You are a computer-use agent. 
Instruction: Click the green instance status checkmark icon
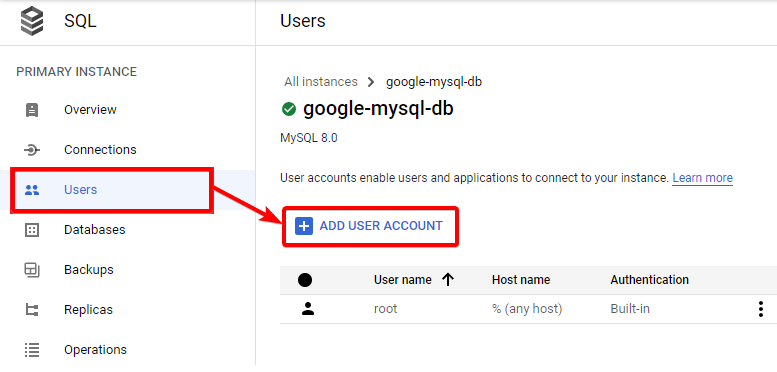(288, 109)
